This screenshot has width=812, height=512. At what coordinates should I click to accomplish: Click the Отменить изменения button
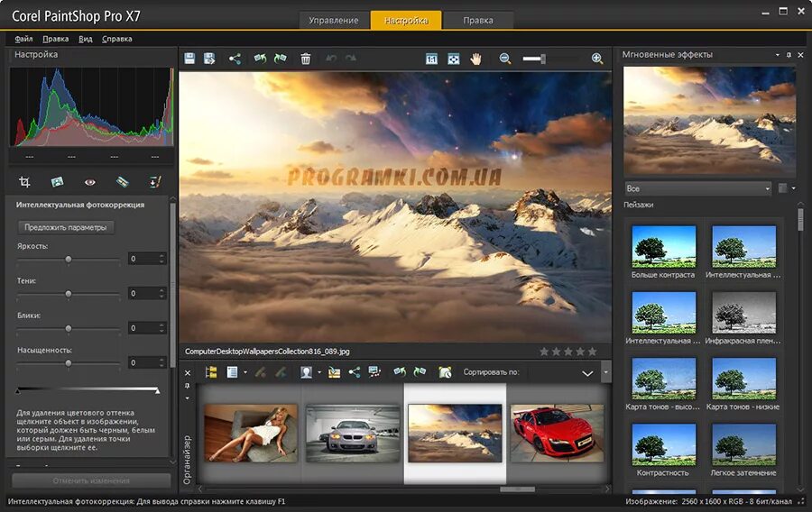pos(91,480)
